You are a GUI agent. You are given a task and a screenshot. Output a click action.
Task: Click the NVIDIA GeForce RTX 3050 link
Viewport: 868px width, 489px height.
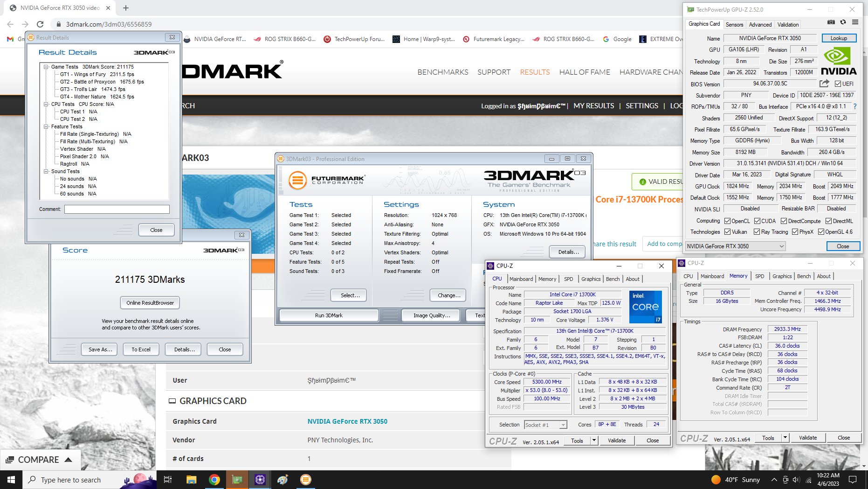347,421
